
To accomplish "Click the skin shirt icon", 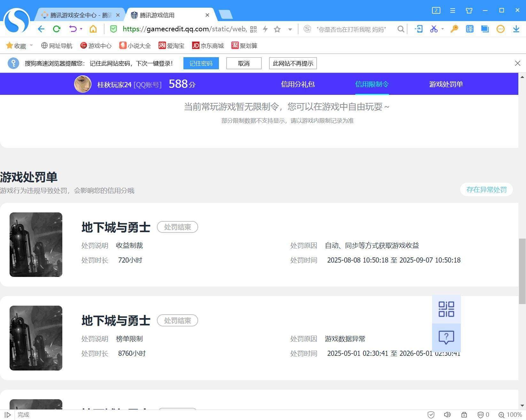I will pyautogui.click(x=469, y=11).
